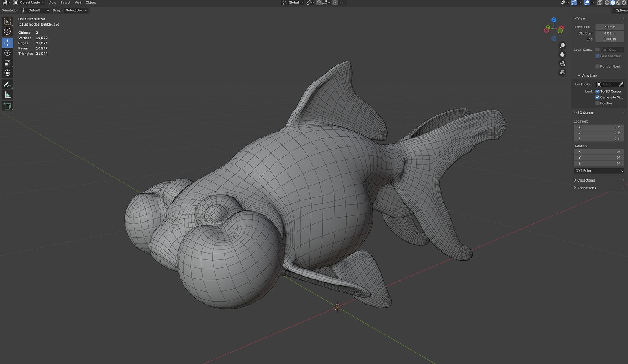
Task: Click the Clip Start 0.01 m field
Action: pyautogui.click(x=610, y=33)
